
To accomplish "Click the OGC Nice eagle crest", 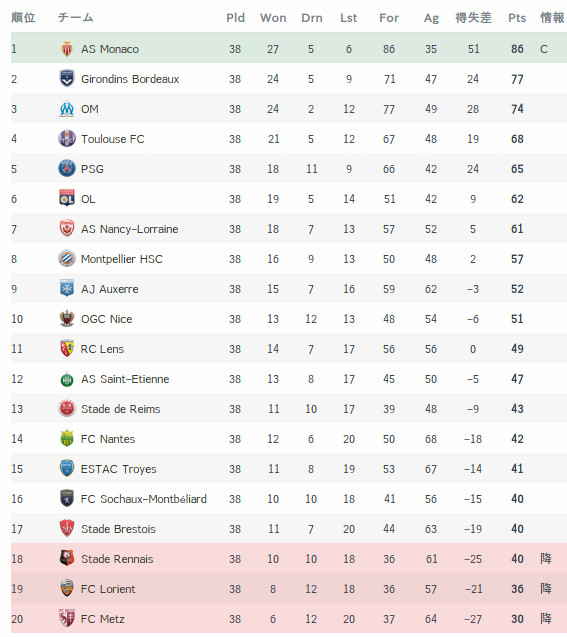I will 67,318.
